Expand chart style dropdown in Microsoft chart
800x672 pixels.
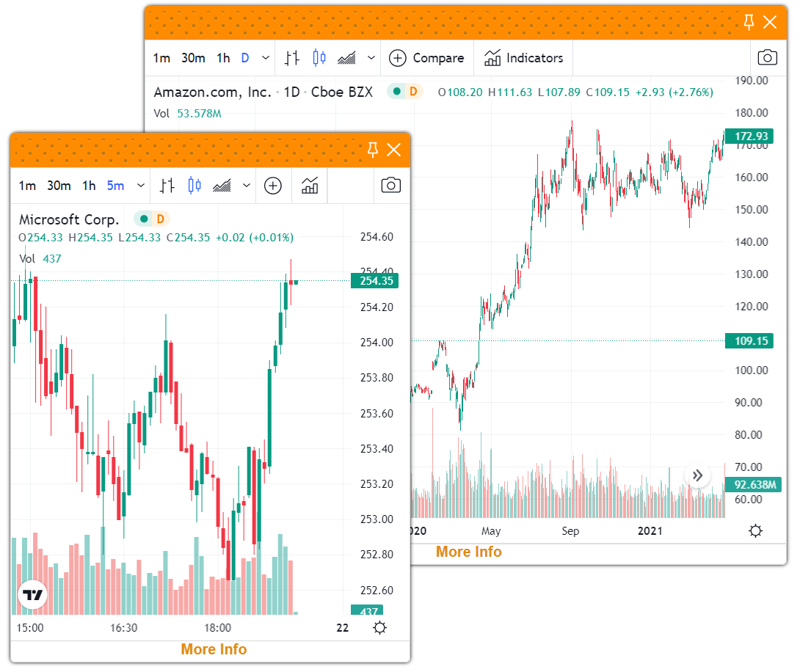[247, 186]
